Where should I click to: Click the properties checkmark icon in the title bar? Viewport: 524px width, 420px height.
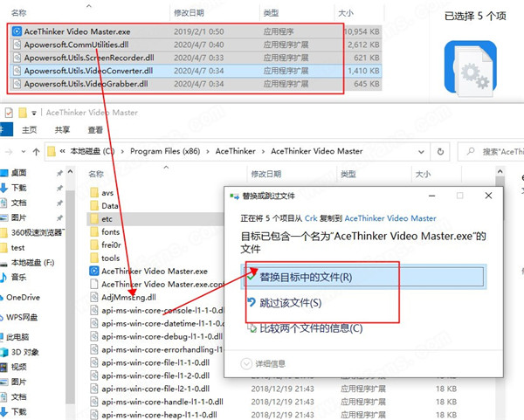point(9,113)
